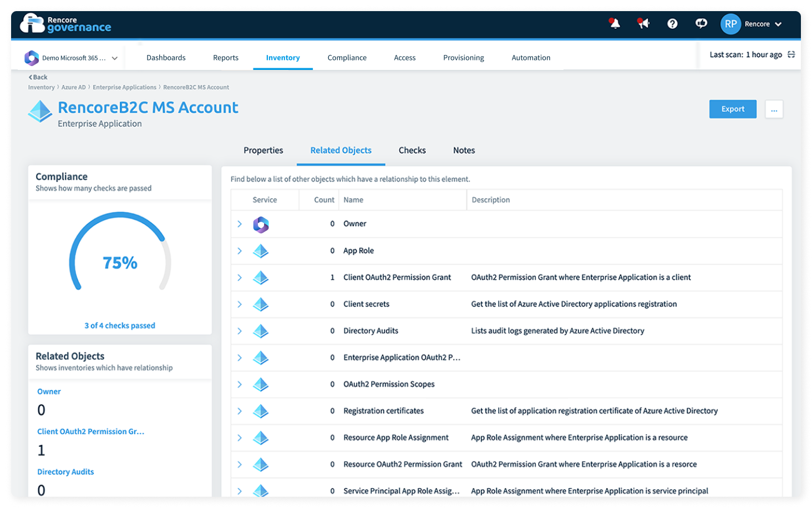Click the Azure icon in Client OAuth2 Permission Grant row
The height and width of the screenshot is (508, 812).
[x=261, y=278]
